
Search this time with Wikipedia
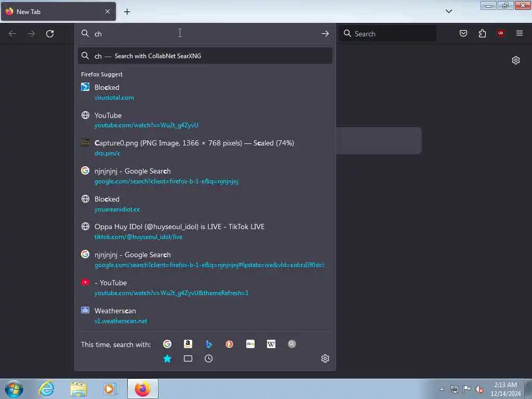(271, 344)
